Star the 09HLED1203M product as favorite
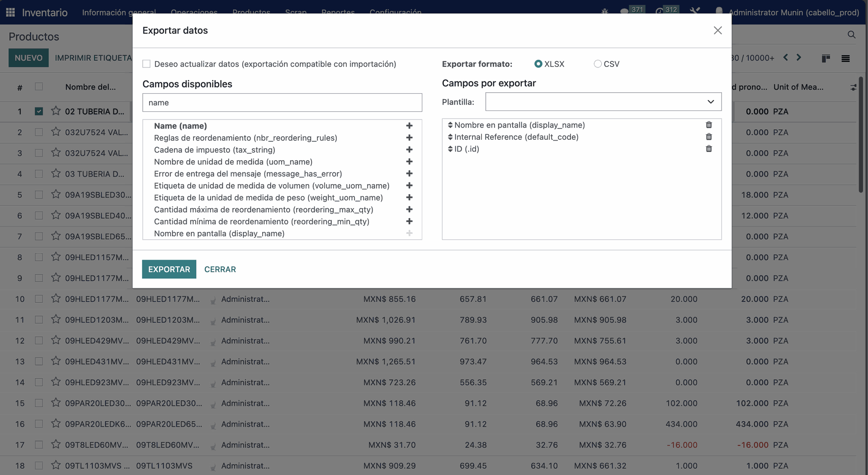 coord(56,319)
